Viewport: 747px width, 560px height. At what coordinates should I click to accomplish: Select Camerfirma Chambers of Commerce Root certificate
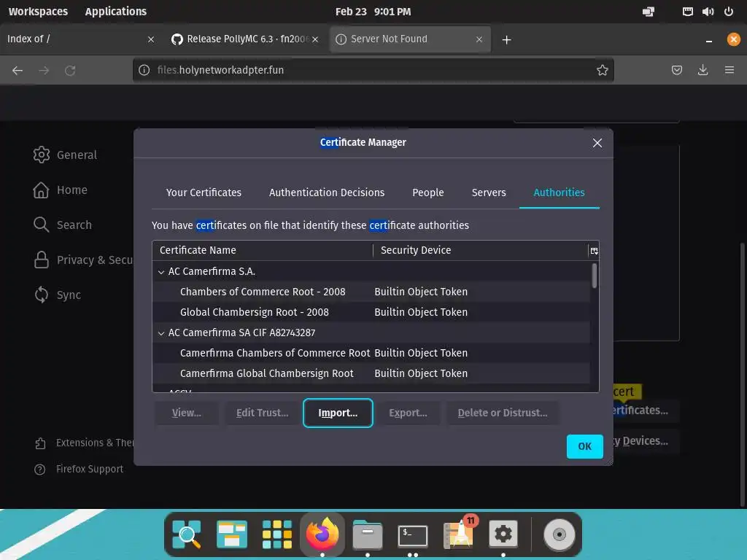[x=371, y=353]
